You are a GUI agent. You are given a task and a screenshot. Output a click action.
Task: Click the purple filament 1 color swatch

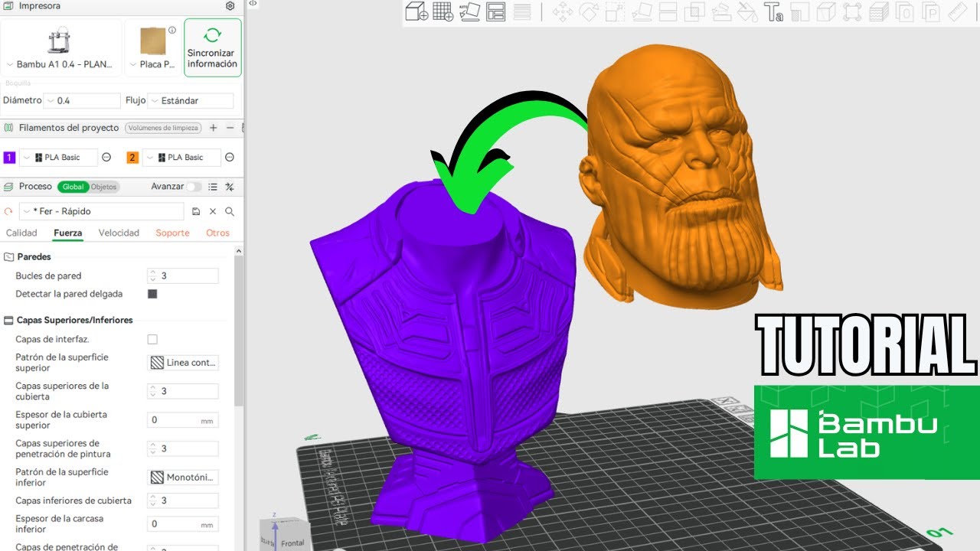point(9,158)
